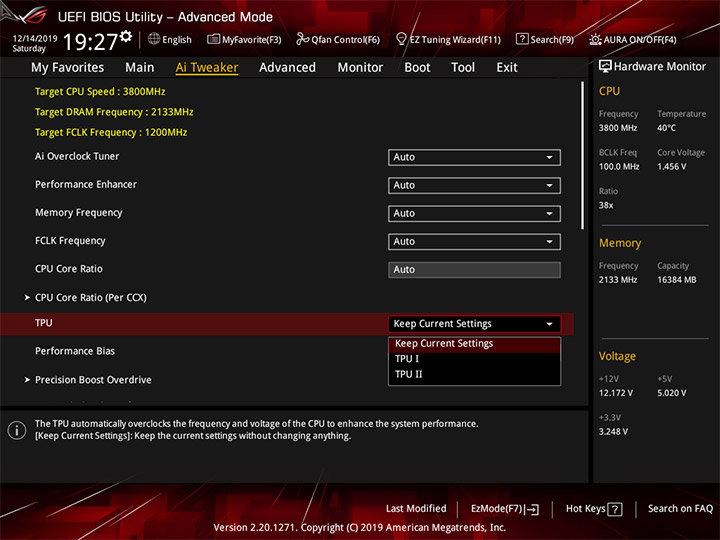Click +5V voltage value 5.020 V
Screen dimensions: 720x540
click(671, 393)
